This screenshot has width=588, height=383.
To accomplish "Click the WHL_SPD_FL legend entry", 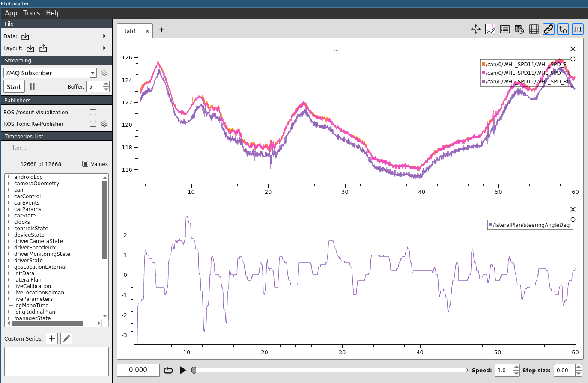I will point(525,64).
